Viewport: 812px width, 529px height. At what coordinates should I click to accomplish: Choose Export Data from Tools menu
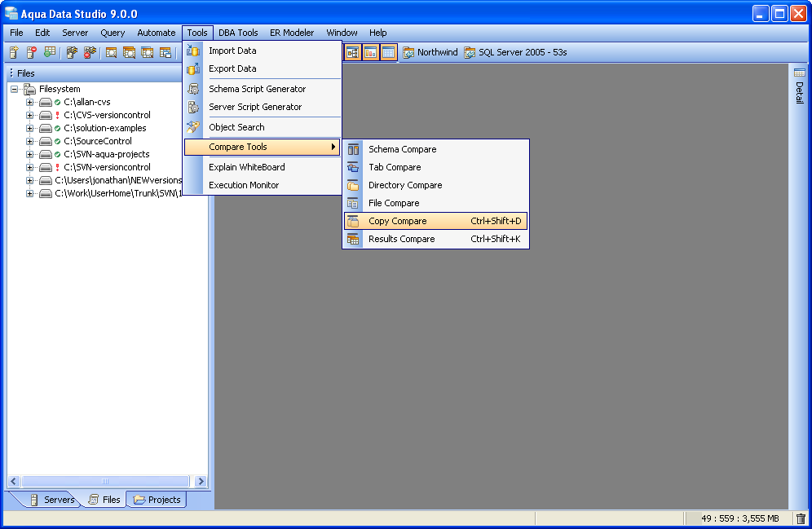click(x=263, y=68)
